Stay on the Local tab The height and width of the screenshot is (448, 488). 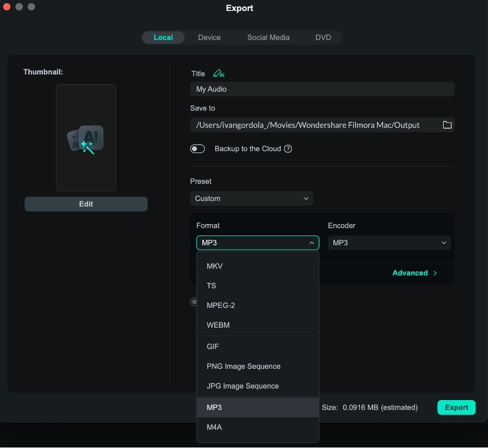point(163,37)
